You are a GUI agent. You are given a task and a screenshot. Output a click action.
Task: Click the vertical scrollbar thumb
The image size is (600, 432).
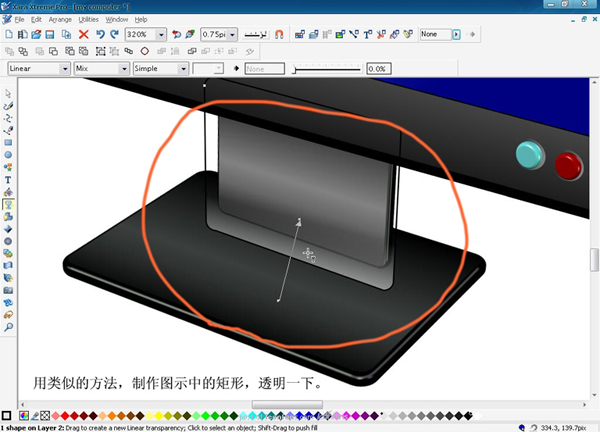click(x=594, y=259)
